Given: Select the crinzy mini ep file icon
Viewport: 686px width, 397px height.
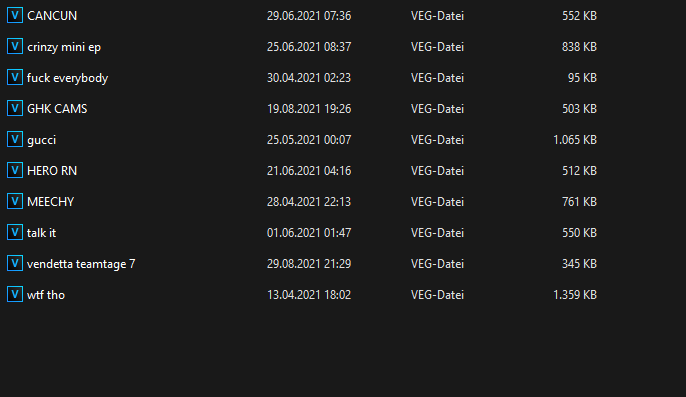Looking at the screenshot, I should pyautogui.click(x=14, y=46).
